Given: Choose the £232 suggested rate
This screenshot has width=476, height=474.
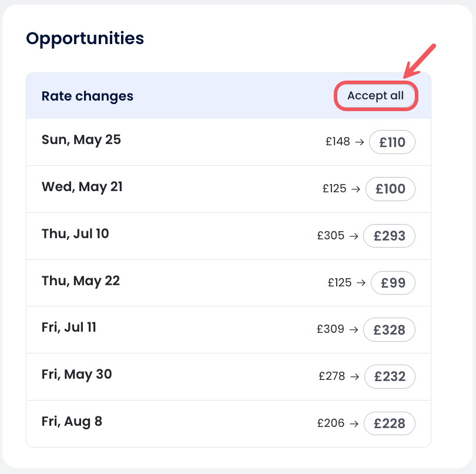Looking at the screenshot, I should click(390, 377).
